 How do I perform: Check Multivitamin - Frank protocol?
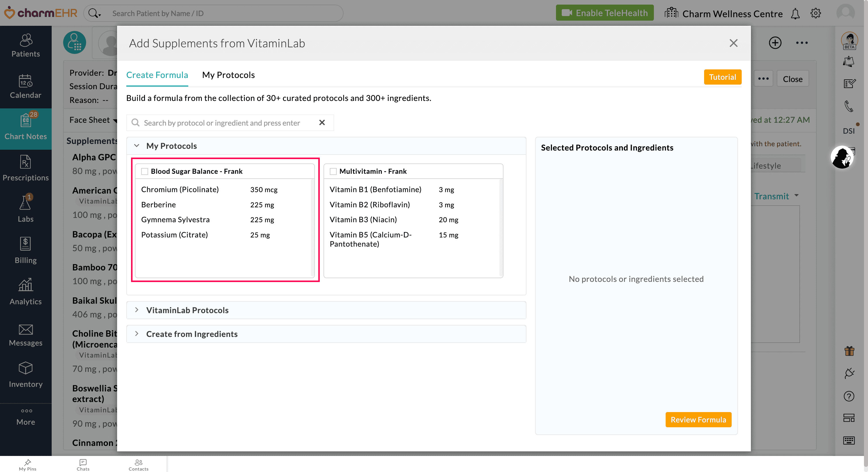[x=333, y=171]
